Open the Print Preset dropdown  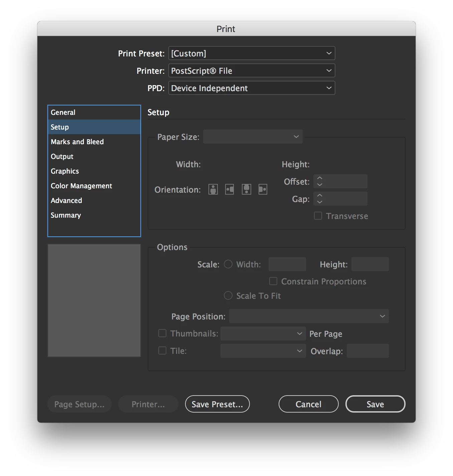point(252,53)
